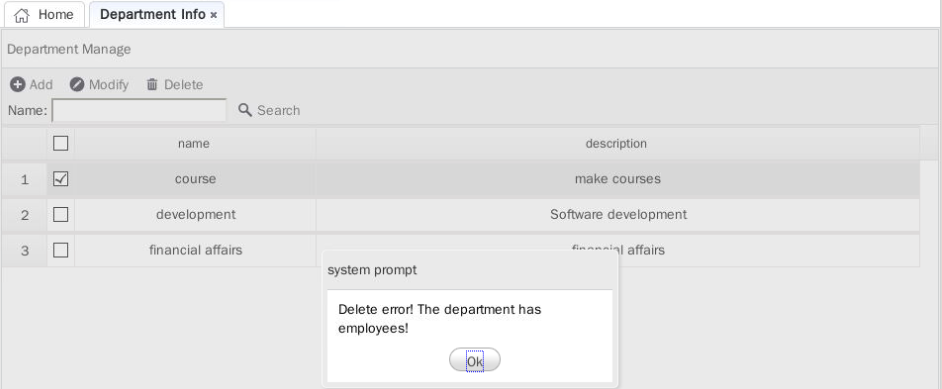
Task: Click the Modify pencil icon
Action: (x=77, y=85)
